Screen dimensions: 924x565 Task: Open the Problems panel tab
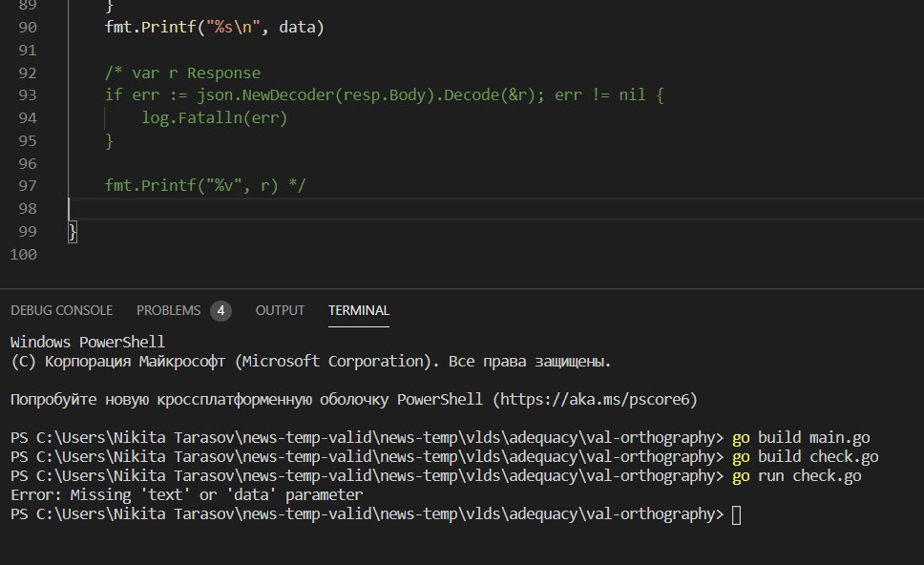(x=168, y=310)
